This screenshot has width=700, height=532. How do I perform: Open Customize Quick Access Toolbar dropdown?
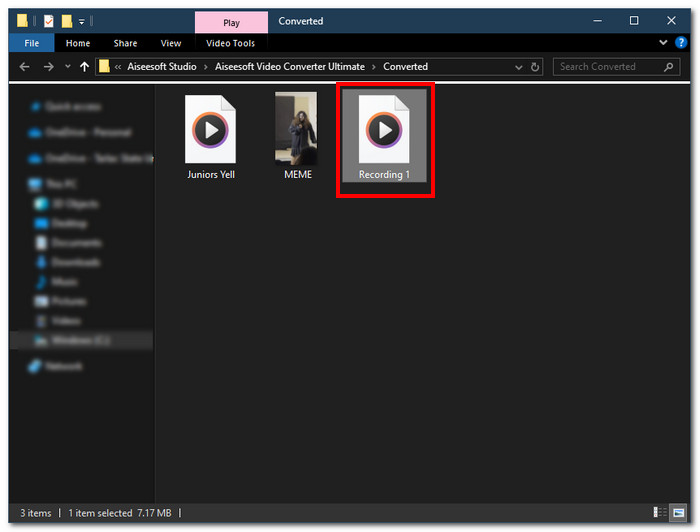tap(82, 21)
